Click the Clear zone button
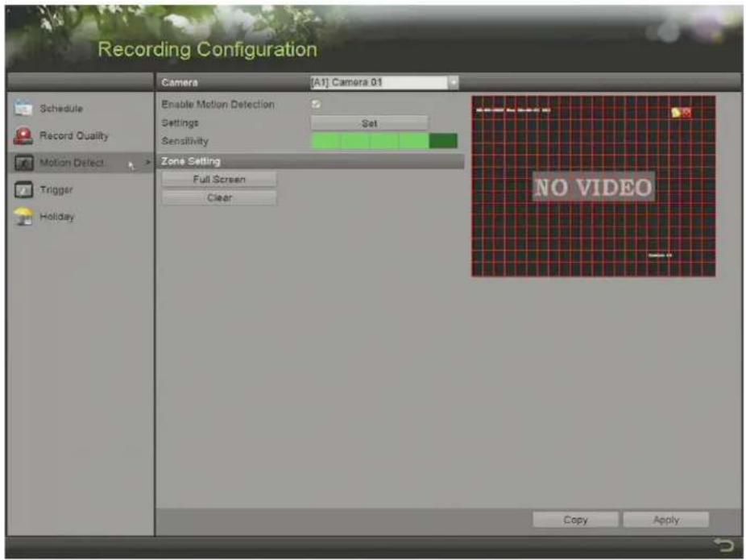Screen dimensions: 746x560 (219, 197)
